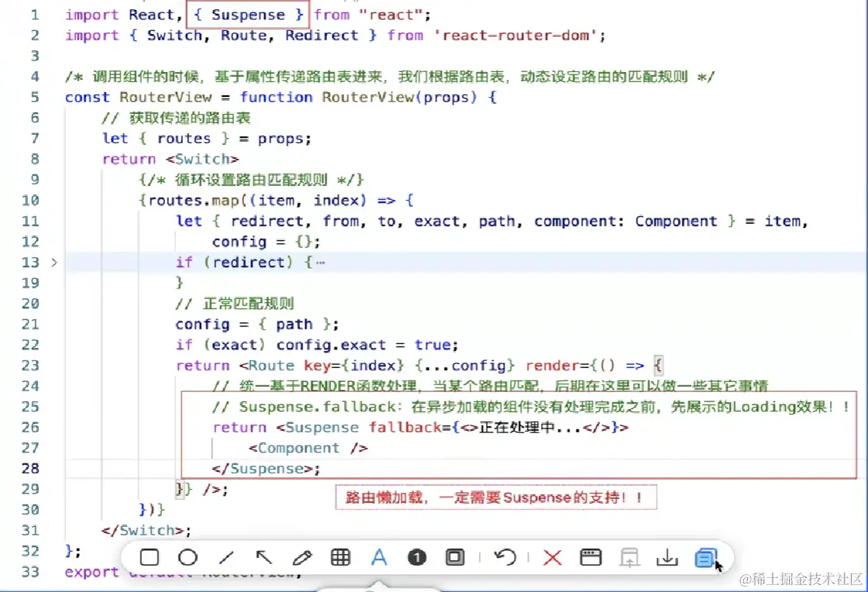Click the closing "</Suspense>" tag

tap(263, 469)
